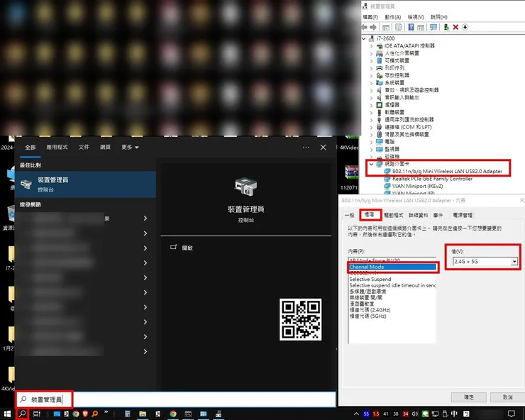Click the 中 IME indicator in tray
This screenshot has height=420, width=525.
tap(455, 414)
